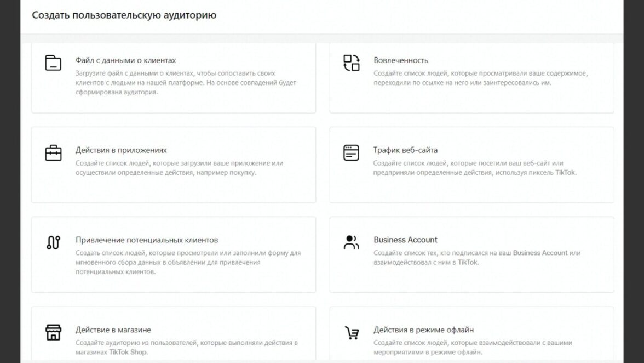Click the Вовлеченность engagement icon
644x363 pixels.
coord(352,63)
